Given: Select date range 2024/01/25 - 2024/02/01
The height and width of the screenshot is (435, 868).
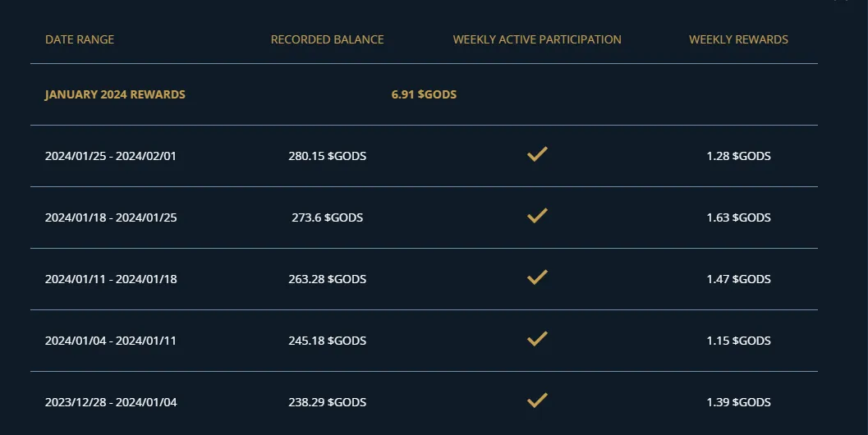Looking at the screenshot, I should (x=111, y=156).
